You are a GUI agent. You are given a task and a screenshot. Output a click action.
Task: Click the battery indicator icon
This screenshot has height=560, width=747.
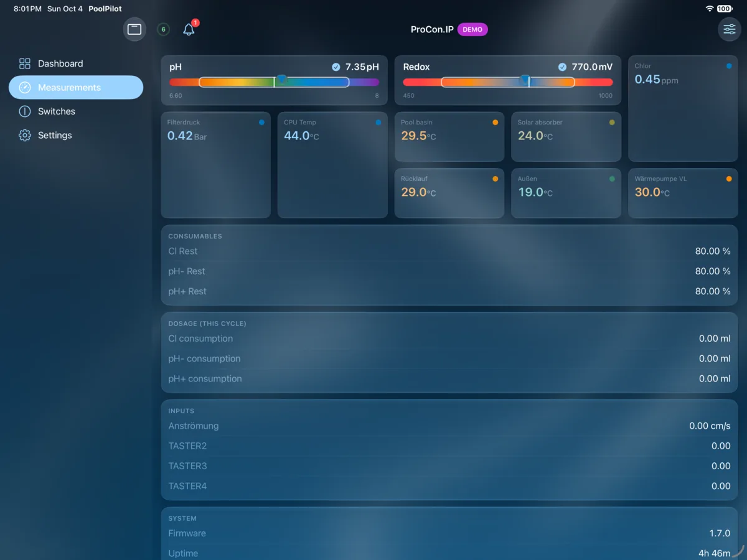point(725,9)
